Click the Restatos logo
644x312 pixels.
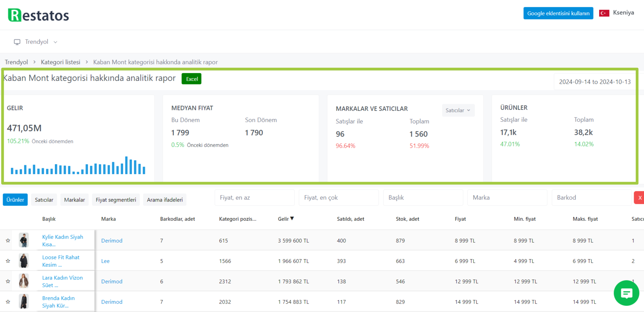point(38,15)
